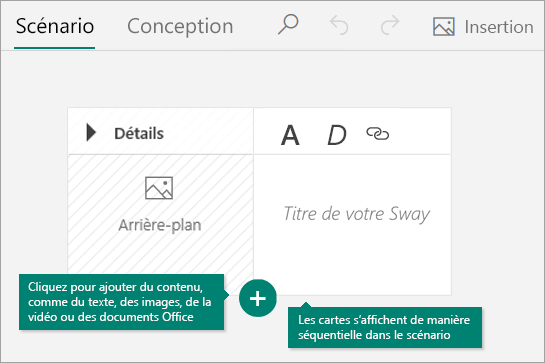545x363 pixels.
Task: Click the 'Titre de votre Sway' field
Action: (357, 214)
